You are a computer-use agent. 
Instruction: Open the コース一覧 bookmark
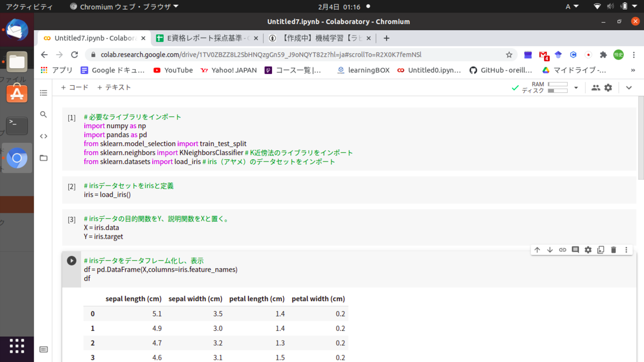click(293, 70)
